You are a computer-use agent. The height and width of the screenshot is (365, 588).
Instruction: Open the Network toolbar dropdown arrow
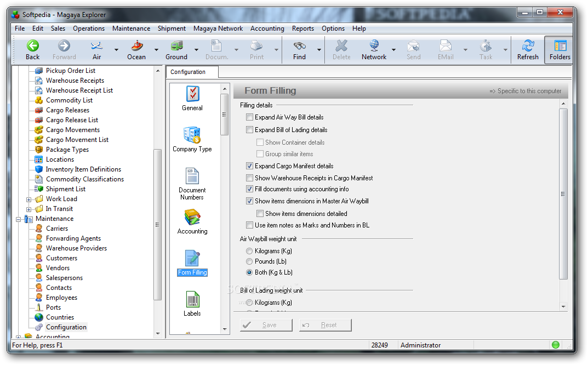(394, 49)
